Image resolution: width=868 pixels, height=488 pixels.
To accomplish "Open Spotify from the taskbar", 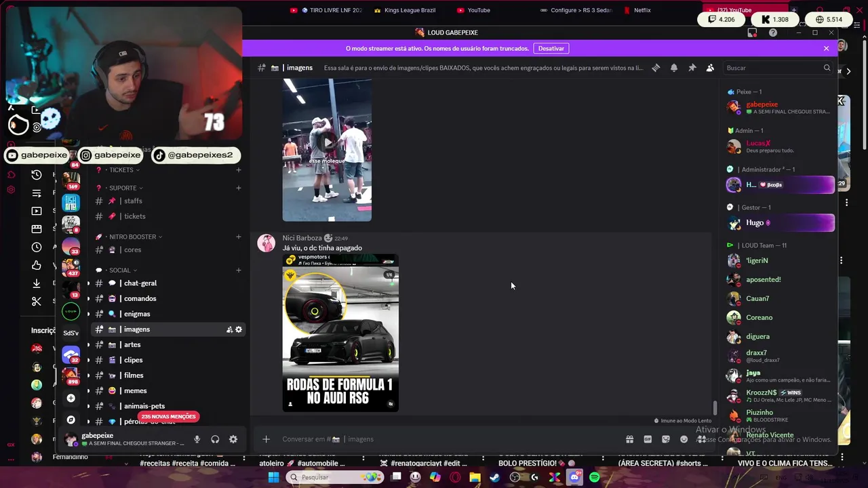I will click(594, 477).
